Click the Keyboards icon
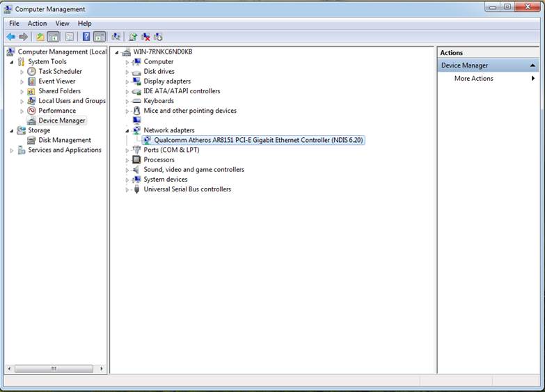 (136, 101)
